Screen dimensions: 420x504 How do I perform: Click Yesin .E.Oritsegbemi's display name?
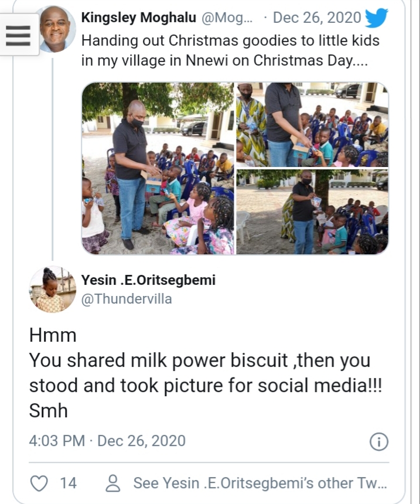tap(148, 280)
